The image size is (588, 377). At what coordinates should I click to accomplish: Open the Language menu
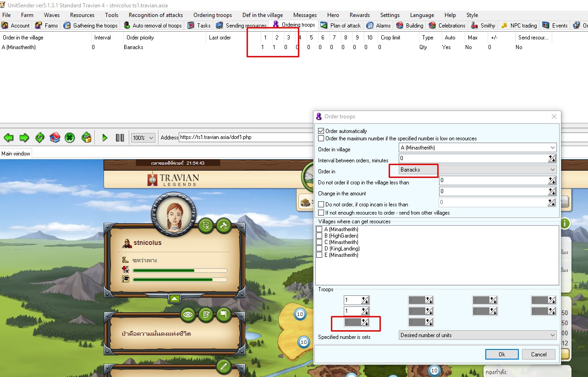(x=422, y=15)
